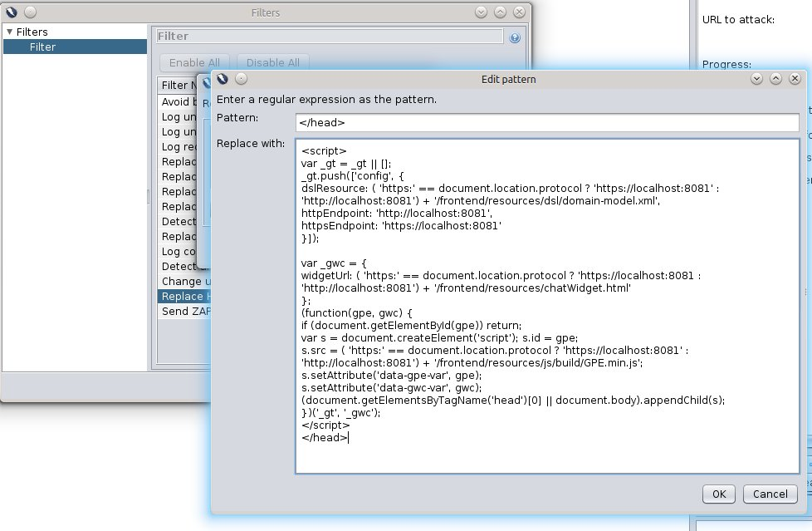Click the ZAP icon in Edit pattern title bar
Viewport: 812px width, 531px height.
pyautogui.click(x=223, y=79)
